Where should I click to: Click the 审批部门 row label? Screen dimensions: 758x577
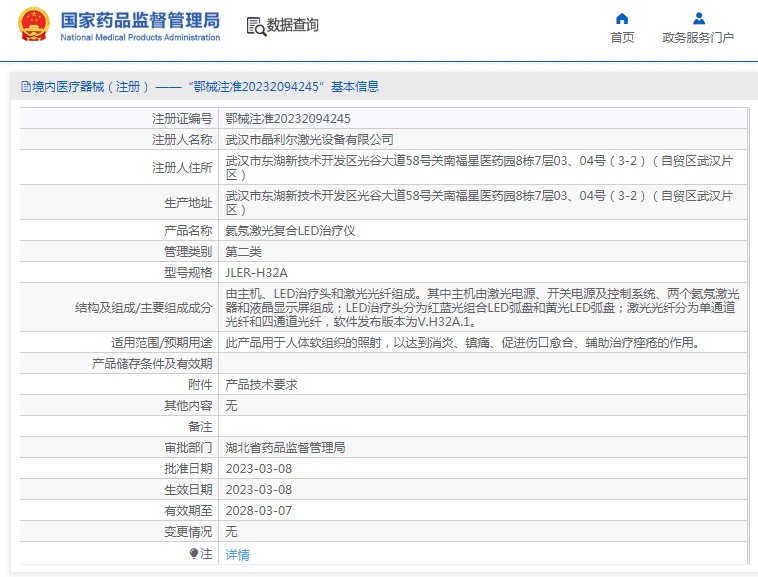188,447
